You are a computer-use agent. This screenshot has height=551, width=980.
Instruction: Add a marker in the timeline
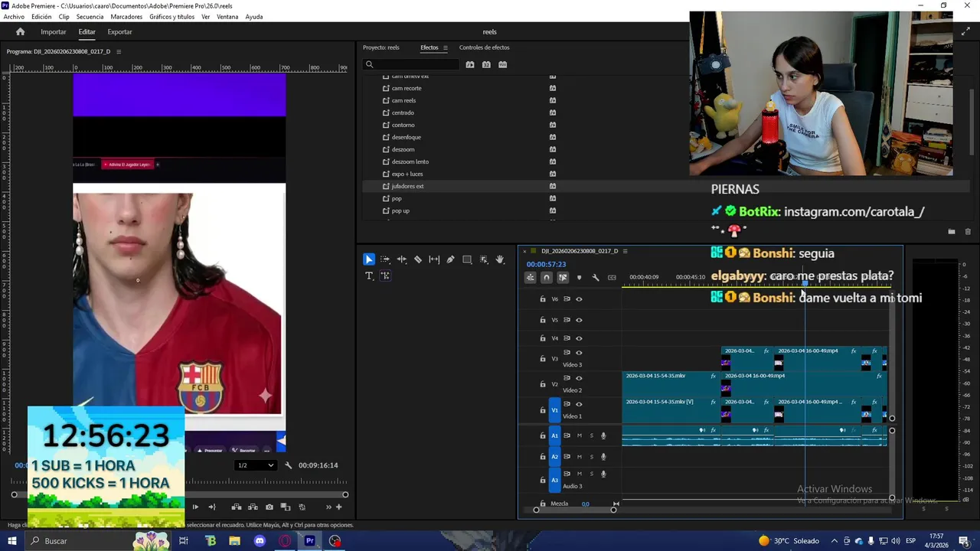pyautogui.click(x=579, y=278)
